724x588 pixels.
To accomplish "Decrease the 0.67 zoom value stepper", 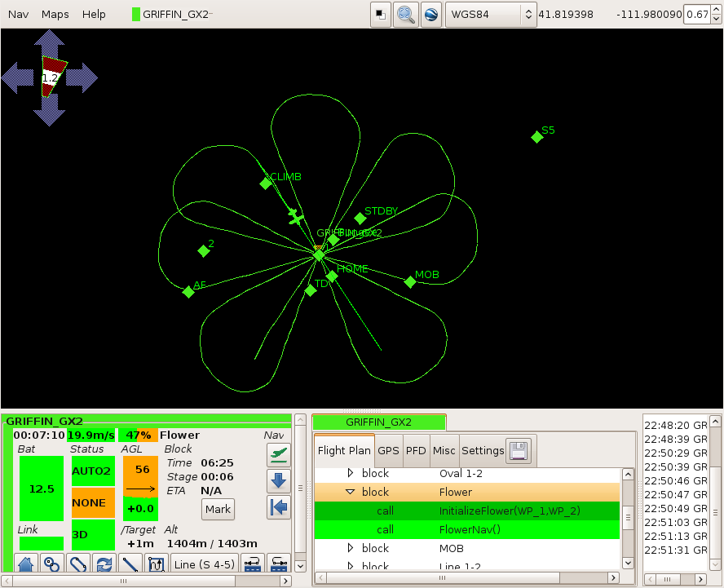I will tap(716, 20).
